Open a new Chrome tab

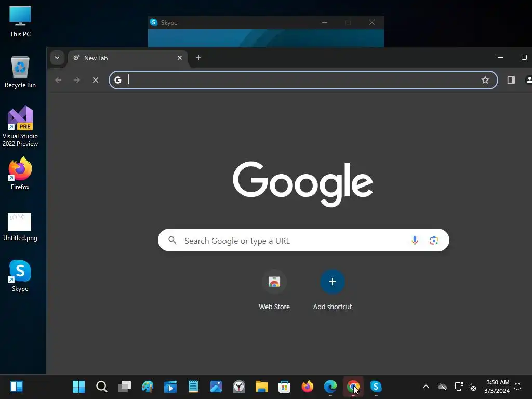pos(198,58)
